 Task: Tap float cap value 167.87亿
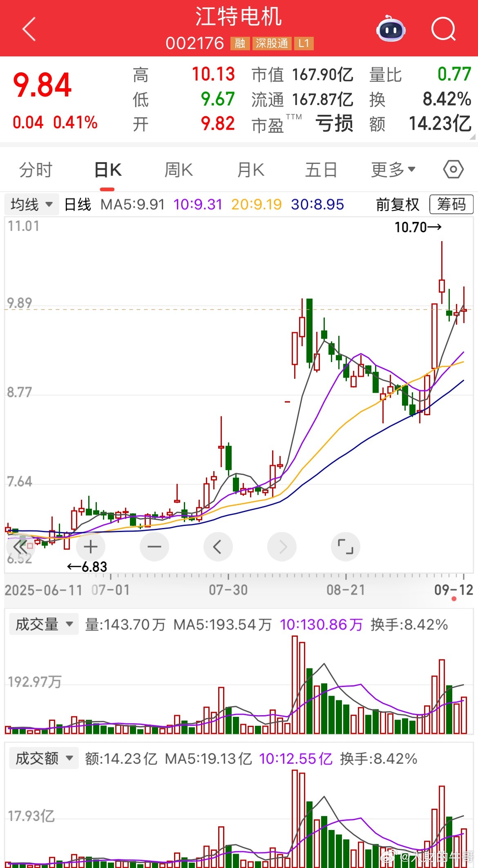tap(323, 99)
